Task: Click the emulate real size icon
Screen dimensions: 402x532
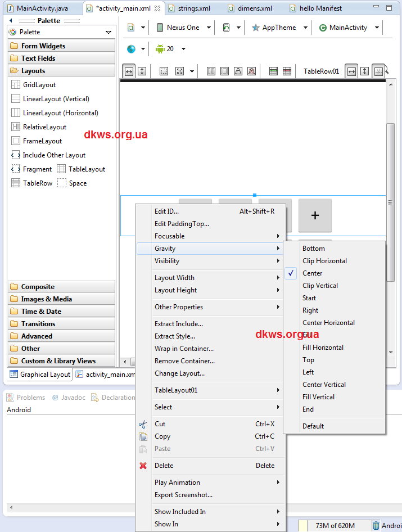Action: [179, 71]
